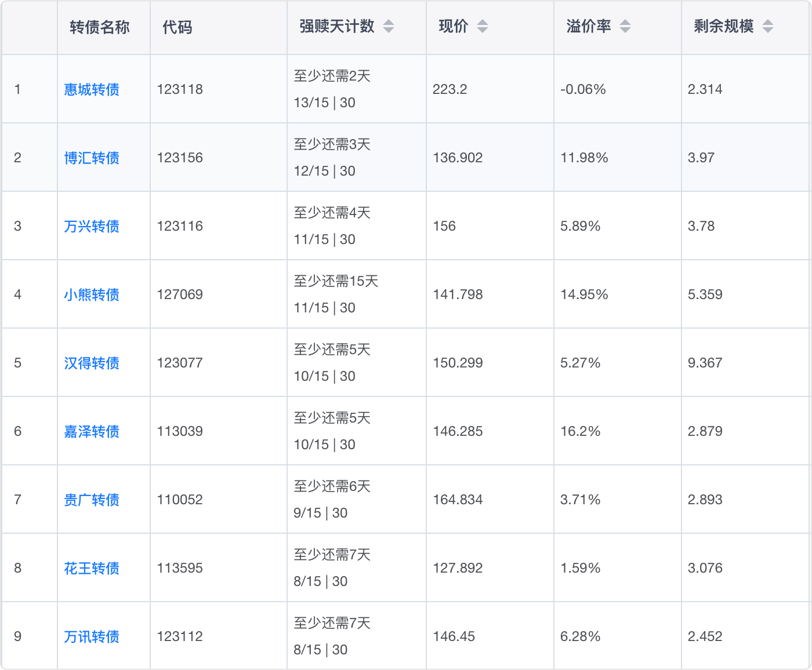This screenshot has width=812, height=670.
Task: Open the 惠城转债 bond link
Action: coord(92,89)
